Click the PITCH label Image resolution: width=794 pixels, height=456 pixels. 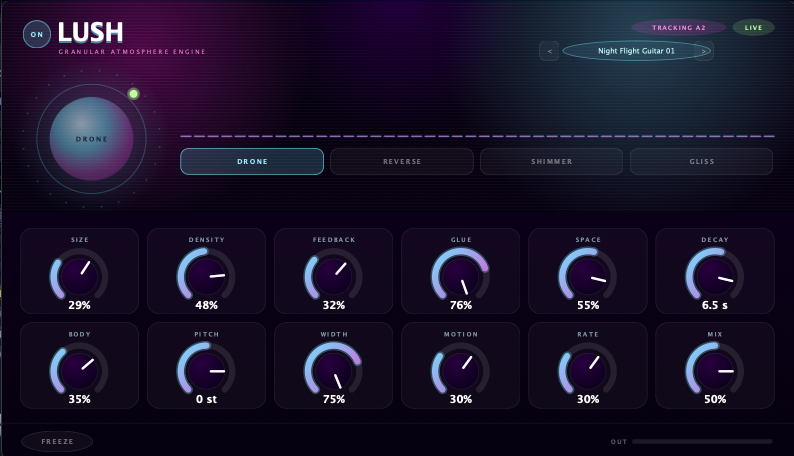coord(207,334)
